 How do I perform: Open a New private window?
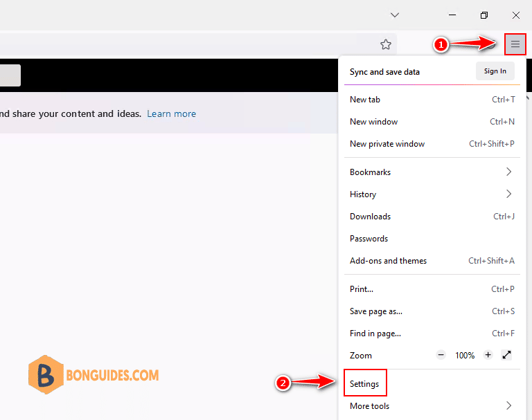[x=432, y=144]
